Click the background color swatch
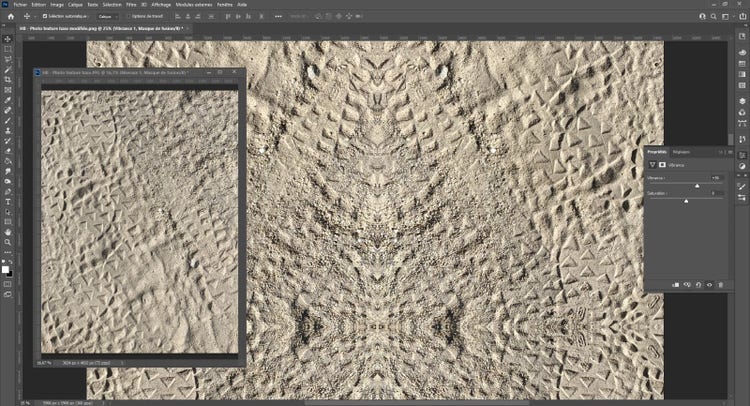 pos(10,274)
